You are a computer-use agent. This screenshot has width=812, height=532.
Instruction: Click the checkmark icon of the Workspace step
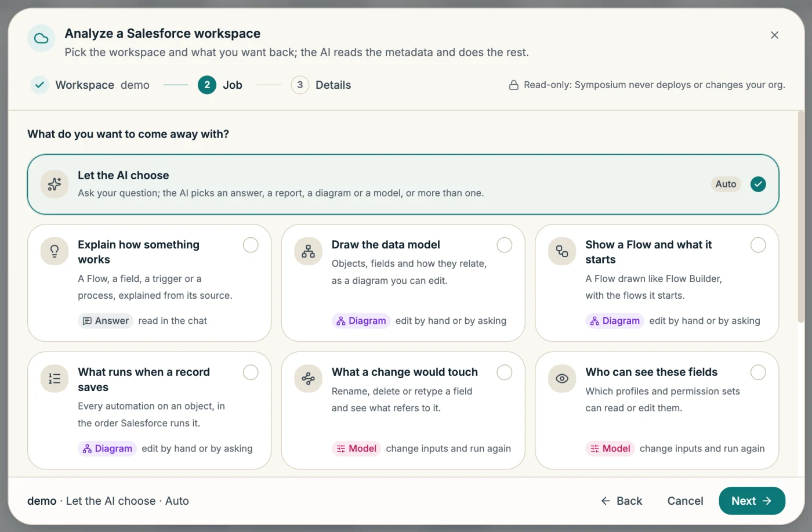pos(39,85)
